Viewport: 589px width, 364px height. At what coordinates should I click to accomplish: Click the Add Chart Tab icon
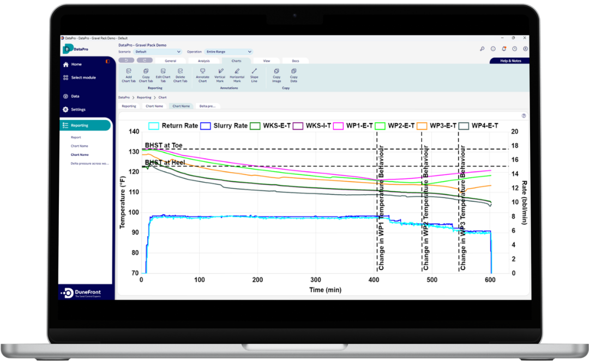coord(129,71)
